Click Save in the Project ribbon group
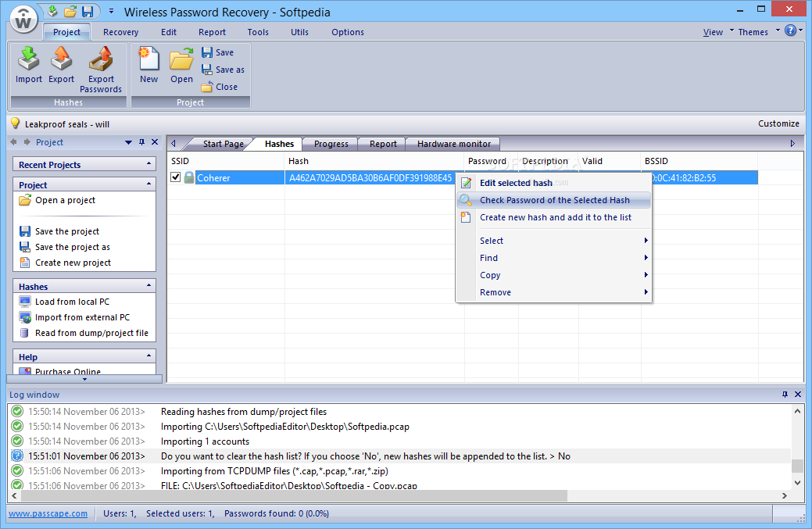This screenshot has width=812, height=529. coord(217,52)
